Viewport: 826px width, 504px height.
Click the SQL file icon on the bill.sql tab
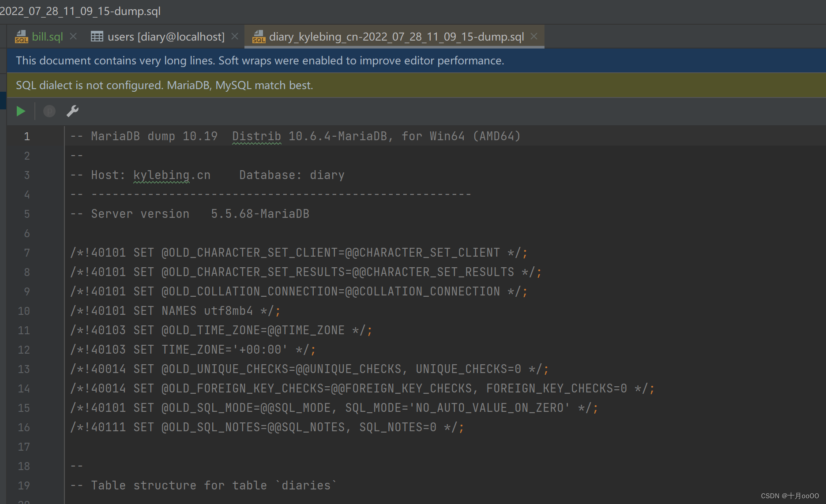coord(21,37)
